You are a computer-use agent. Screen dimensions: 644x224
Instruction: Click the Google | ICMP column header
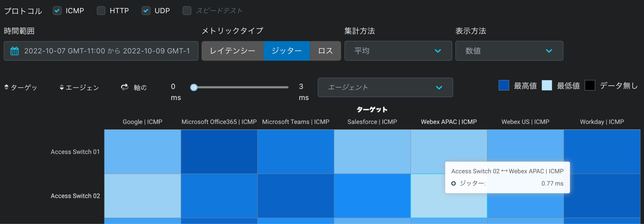[143, 122]
